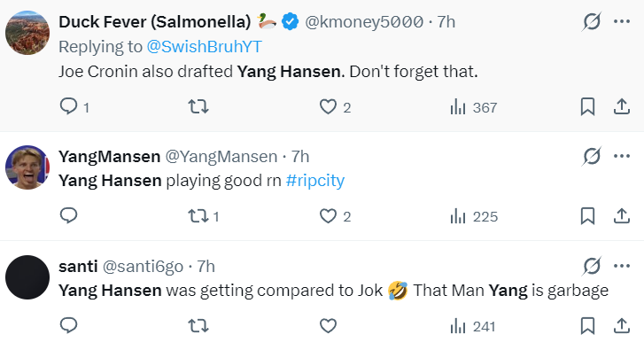644x350 pixels.
Task: Open the #ripcity hashtag
Action: [x=315, y=181]
